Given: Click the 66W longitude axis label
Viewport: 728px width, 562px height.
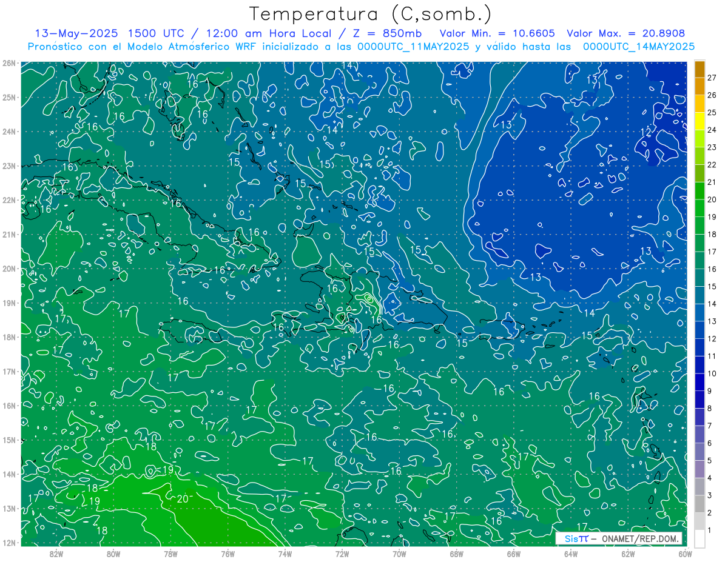Looking at the screenshot, I should pyautogui.click(x=514, y=553).
